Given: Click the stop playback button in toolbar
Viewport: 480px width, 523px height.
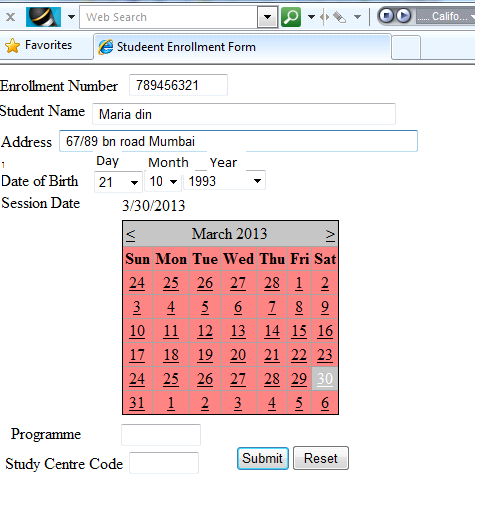Looking at the screenshot, I should 387,16.
